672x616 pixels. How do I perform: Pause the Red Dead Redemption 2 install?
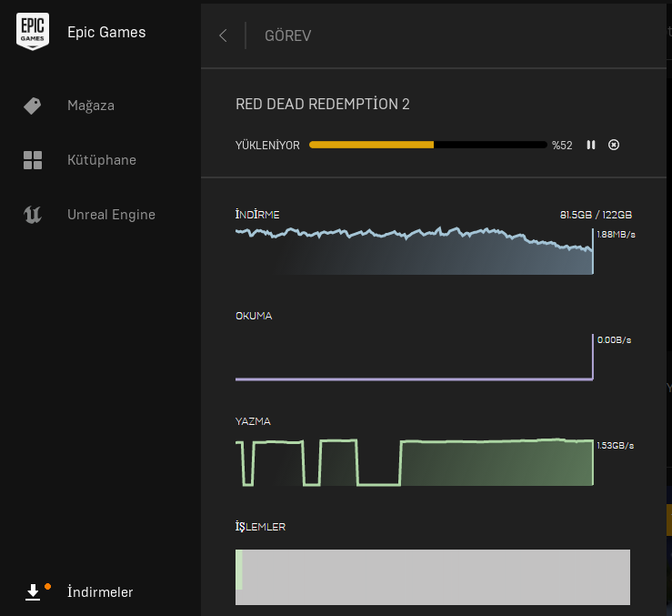click(x=591, y=145)
